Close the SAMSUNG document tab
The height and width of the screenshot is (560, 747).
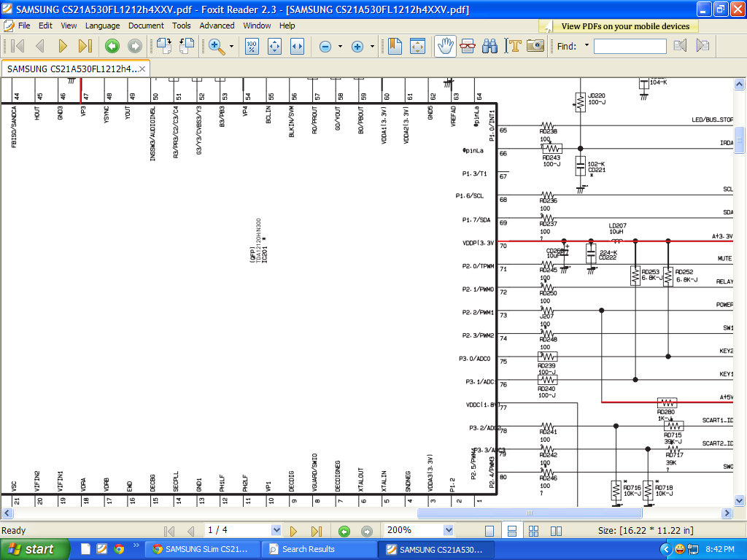(142, 69)
